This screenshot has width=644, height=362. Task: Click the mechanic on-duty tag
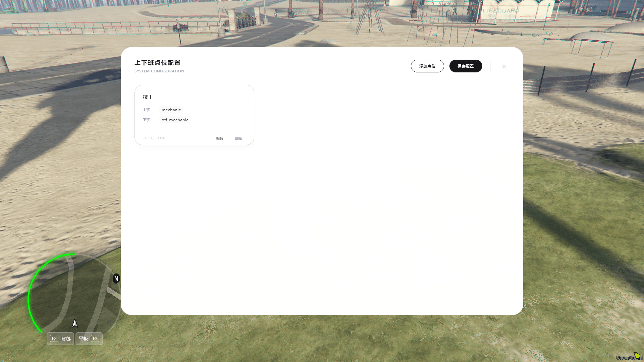pos(171,110)
